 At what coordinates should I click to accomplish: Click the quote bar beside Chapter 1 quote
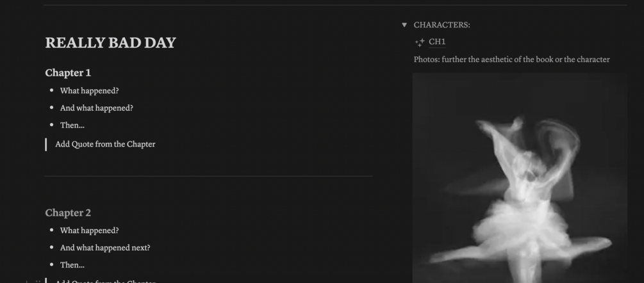[x=45, y=145]
